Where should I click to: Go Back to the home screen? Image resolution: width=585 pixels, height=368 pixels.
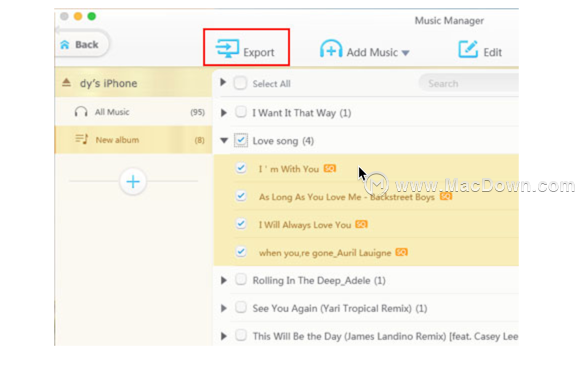tap(81, 44)
